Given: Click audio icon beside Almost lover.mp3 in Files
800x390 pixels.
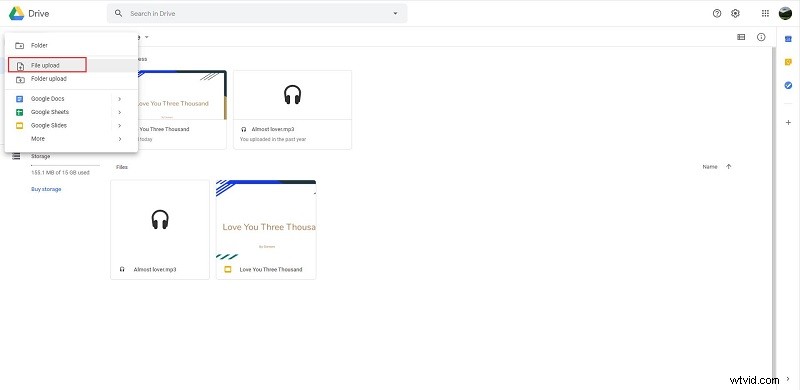Looking at the screenshot, I should 122,270.
